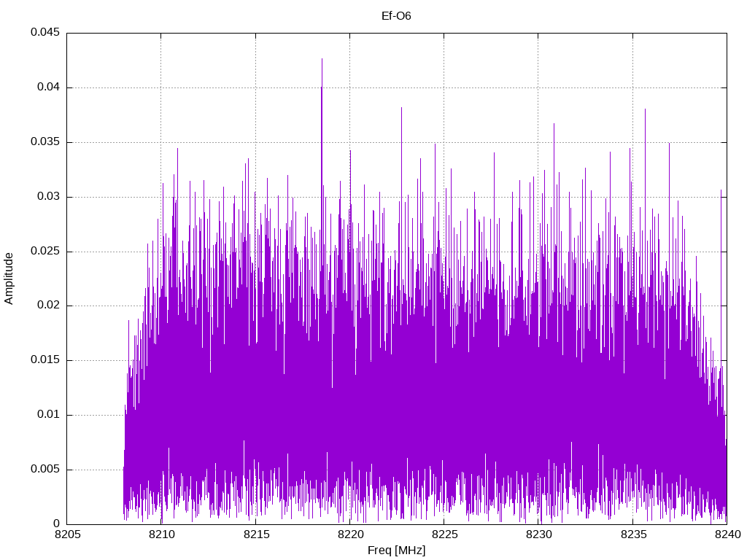
Task: Click the 0 y-axis origin label
Action: point(57,524)
